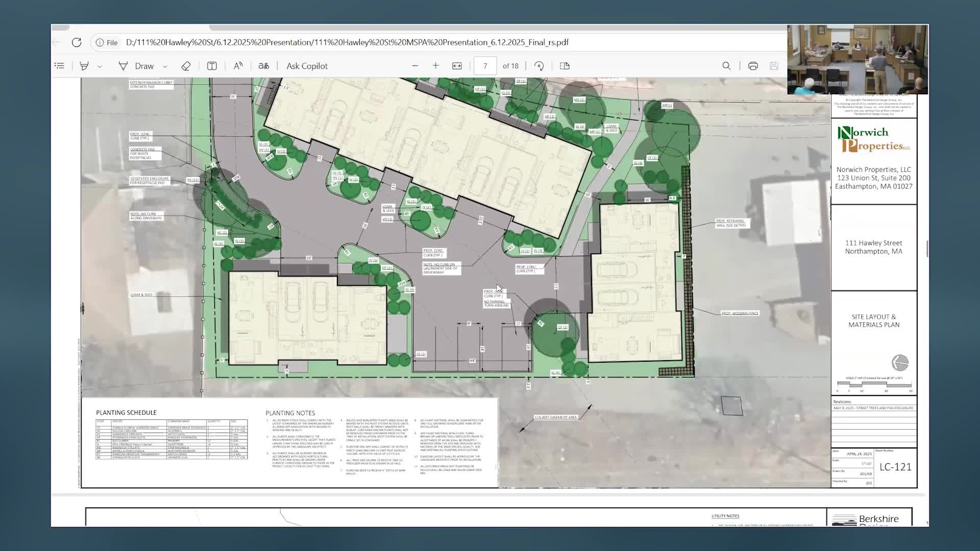980x551 pixels.
Task: Click the Norwich Properties logo
Action: [x=874, y=139]
